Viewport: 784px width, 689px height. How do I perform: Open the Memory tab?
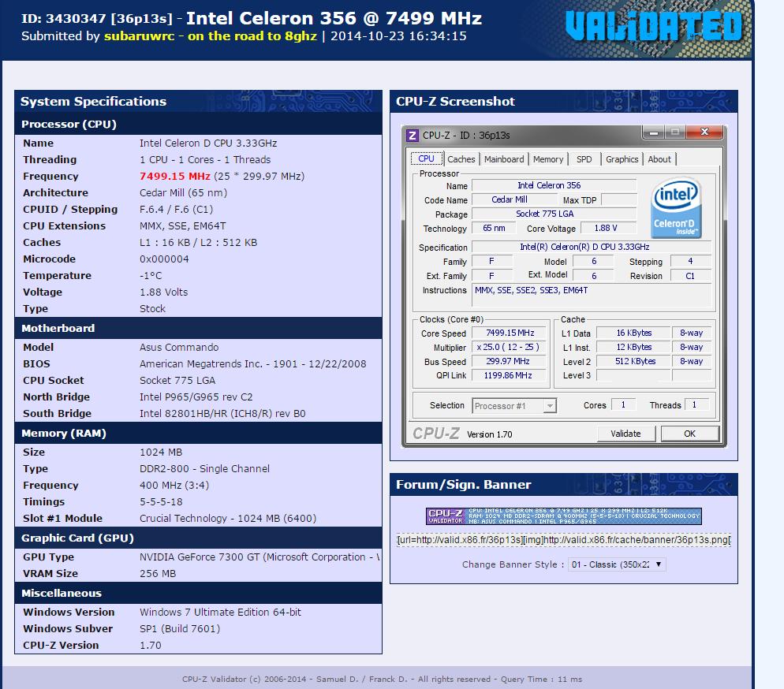tap(548, 159)
